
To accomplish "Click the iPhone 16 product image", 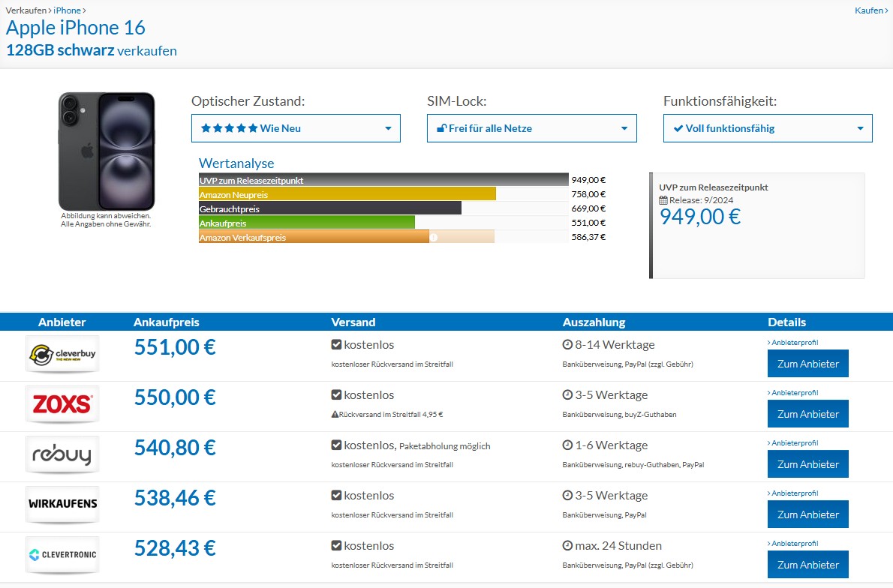I will [107, 151].
